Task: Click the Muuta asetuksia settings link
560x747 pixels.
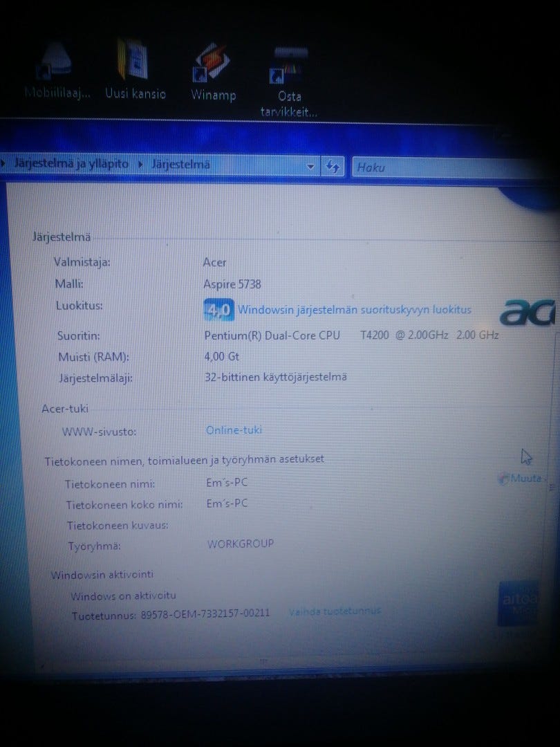Action: (521, 479)
